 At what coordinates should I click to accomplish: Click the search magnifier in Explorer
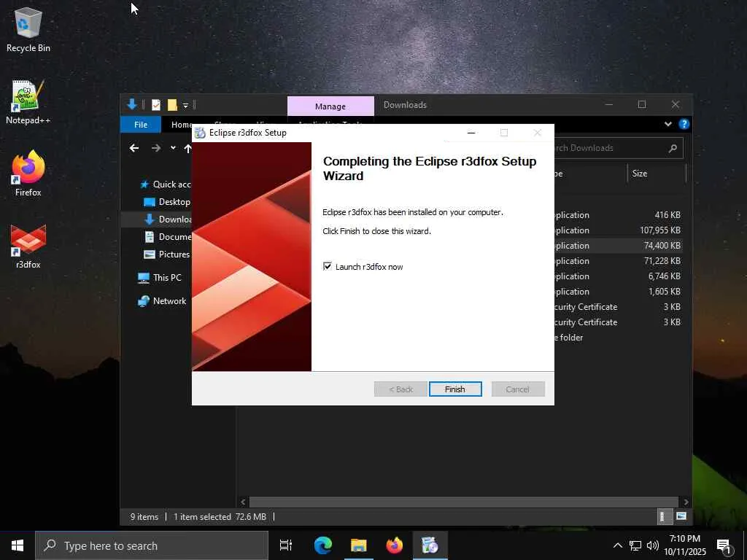673,148
